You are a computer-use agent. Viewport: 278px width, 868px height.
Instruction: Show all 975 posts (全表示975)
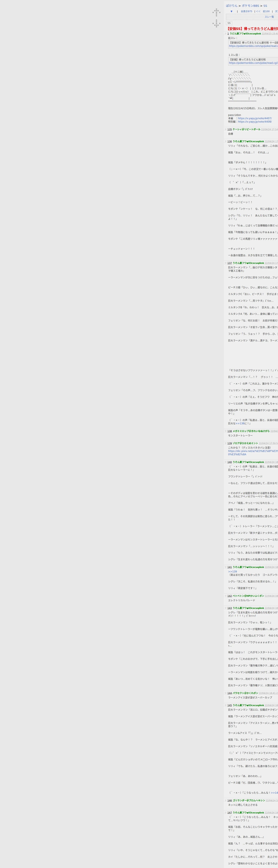tap(246, 11)
